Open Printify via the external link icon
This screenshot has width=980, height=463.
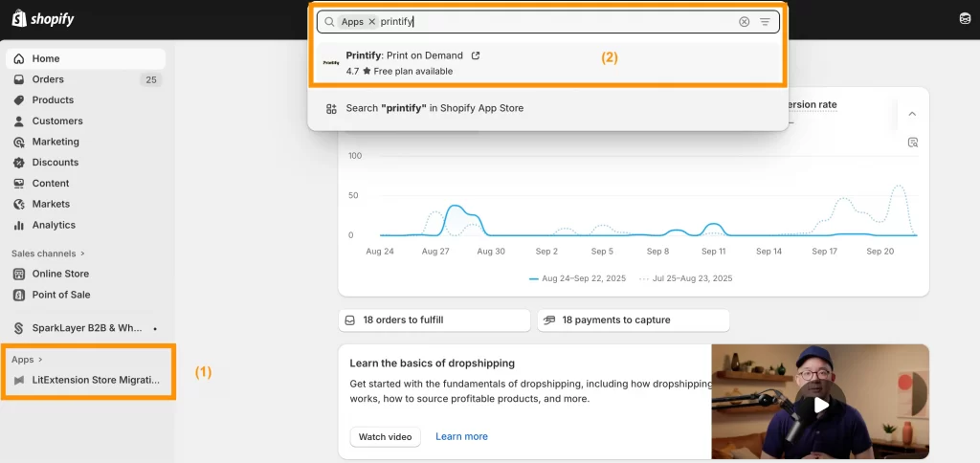tap(475, 55)
